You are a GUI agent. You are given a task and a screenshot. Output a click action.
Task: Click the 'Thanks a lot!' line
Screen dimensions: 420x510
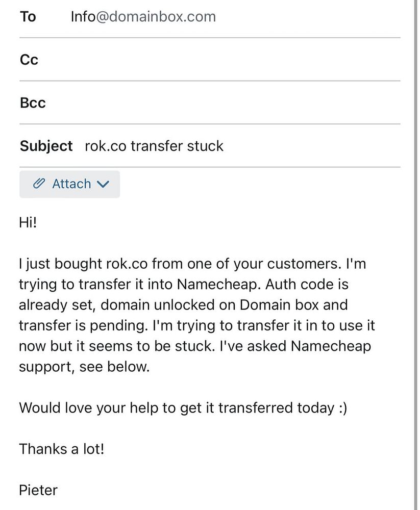coord(62,449)
